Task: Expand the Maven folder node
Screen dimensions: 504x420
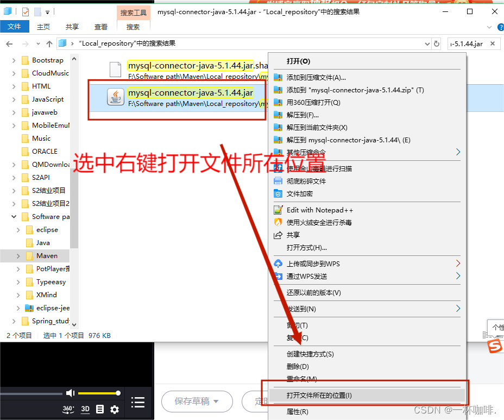Action: click(18, 256)
